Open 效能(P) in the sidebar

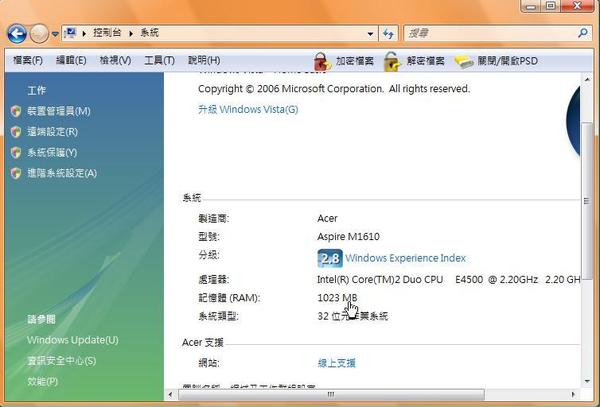(x=42, y=381)
